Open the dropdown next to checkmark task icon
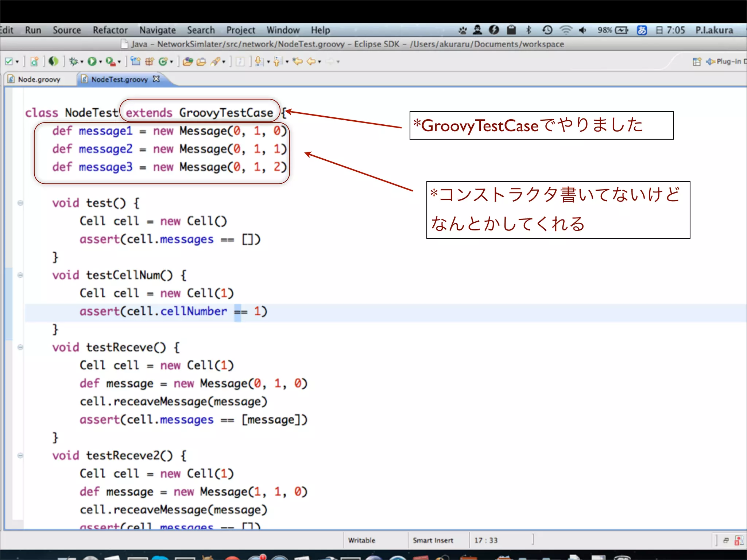This screenshot has height=560, width=747. tap(17, 62)
